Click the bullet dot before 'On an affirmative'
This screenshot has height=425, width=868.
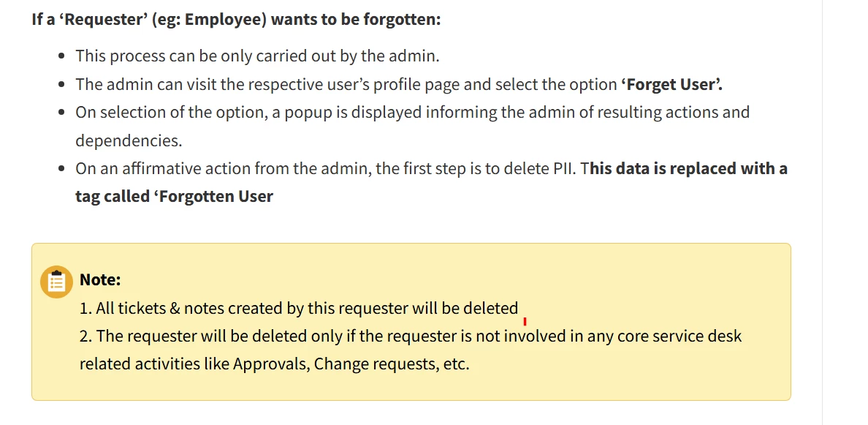(x=63, y=168)
